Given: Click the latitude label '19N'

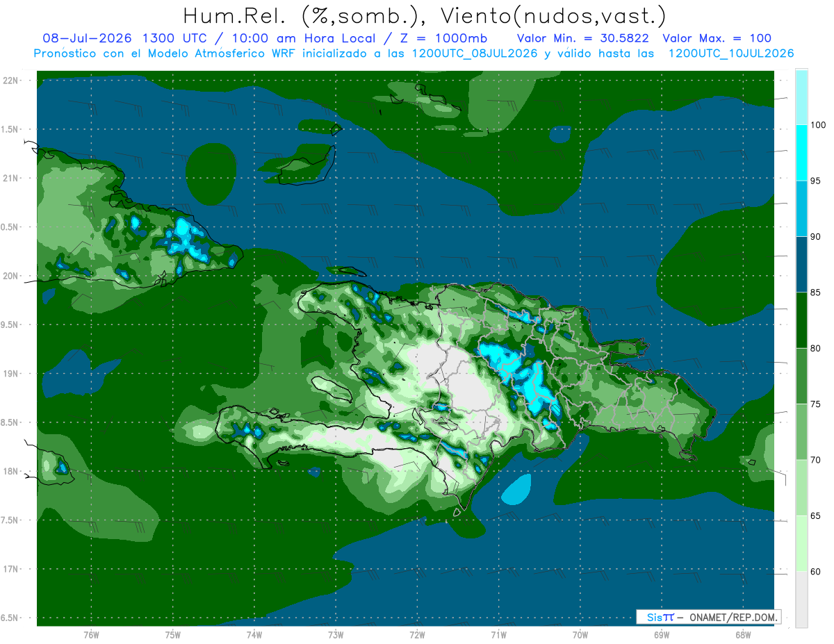Looking at the screenshot, I should click(11, 374).
